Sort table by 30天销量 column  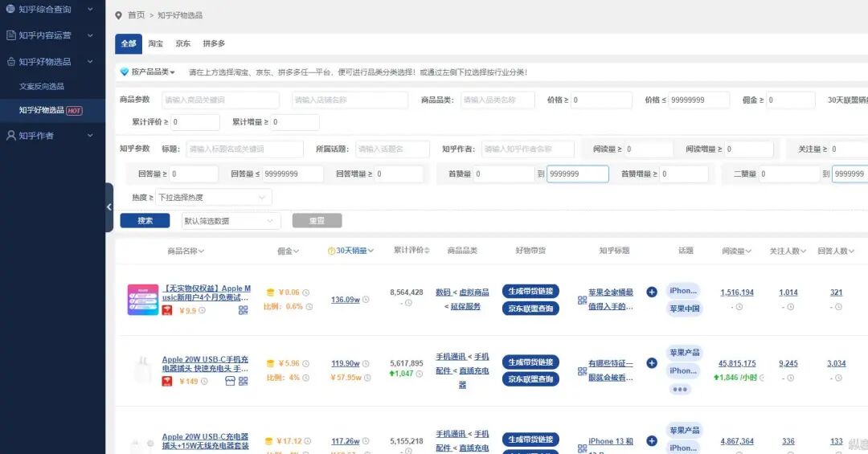click(x=354, y=251)
